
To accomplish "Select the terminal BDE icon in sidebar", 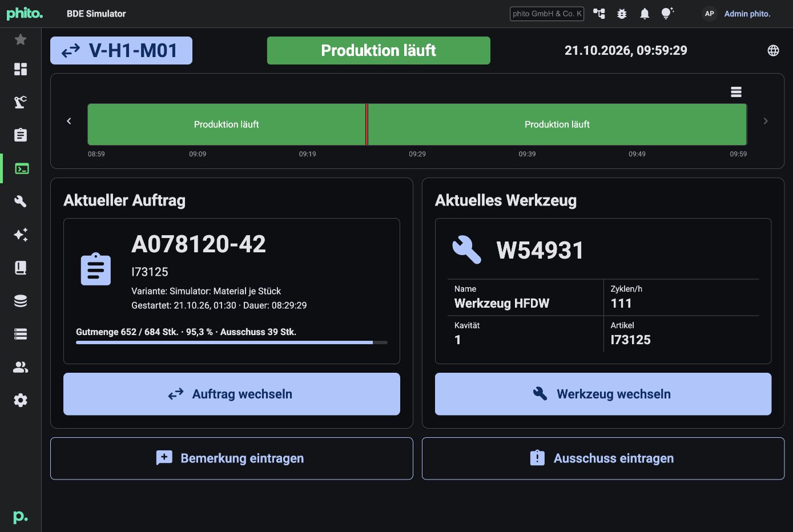I will click(22, 168).
